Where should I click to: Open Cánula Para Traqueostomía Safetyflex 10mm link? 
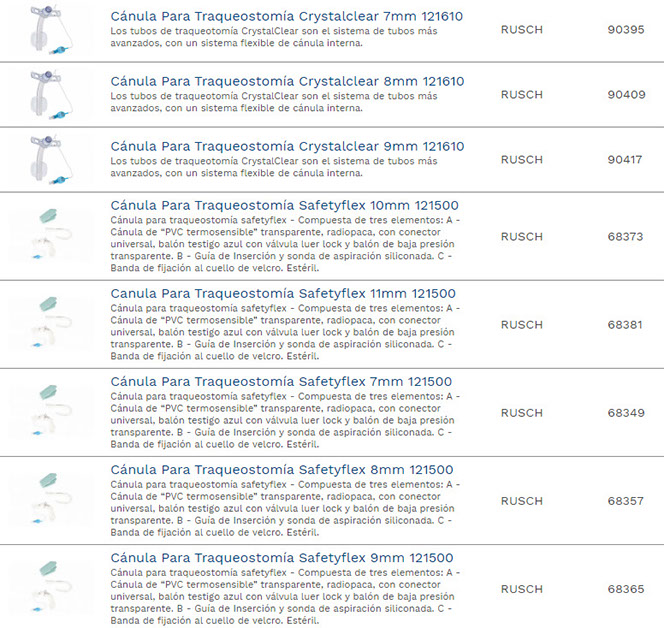[285, 206]
